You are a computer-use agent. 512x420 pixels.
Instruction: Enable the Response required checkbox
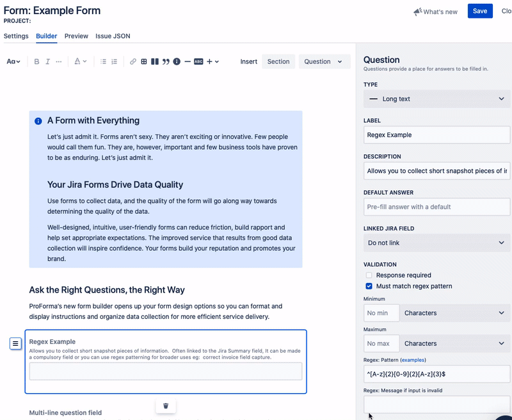(x=369, y=275)
